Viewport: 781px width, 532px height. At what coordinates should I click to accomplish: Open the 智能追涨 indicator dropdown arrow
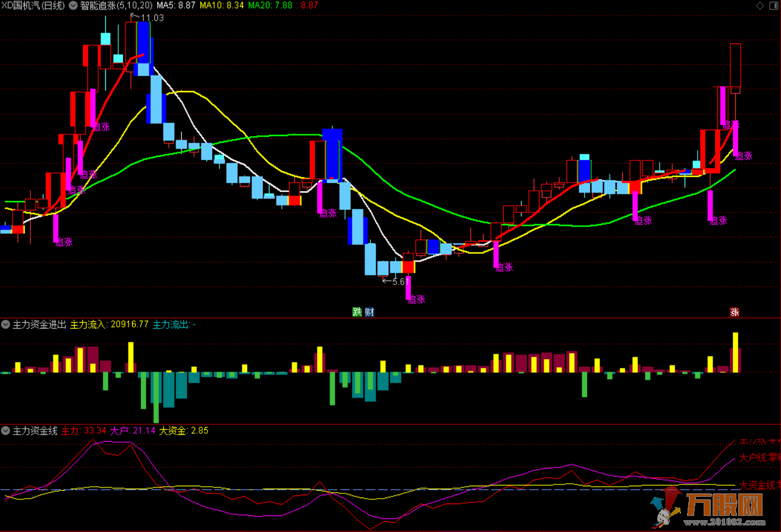(73, 5)
